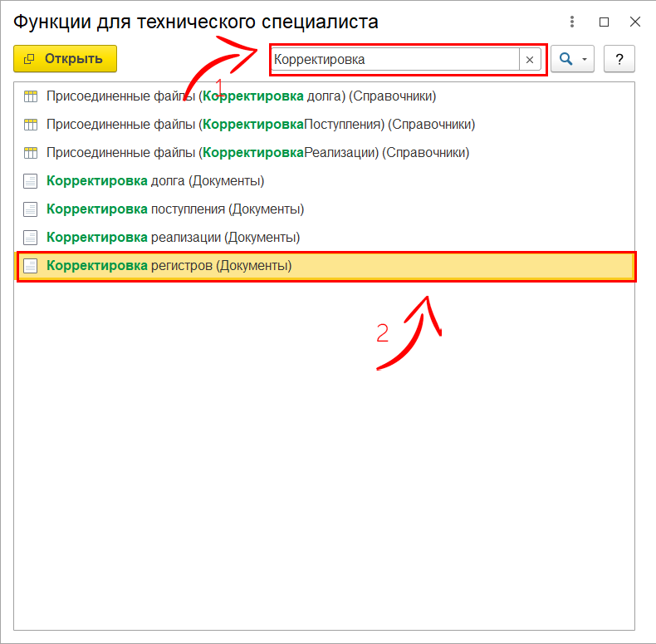The image size is (656, 644).
Task: Select Корректировка реализации (Документы) item
Action: click(173, 238)
